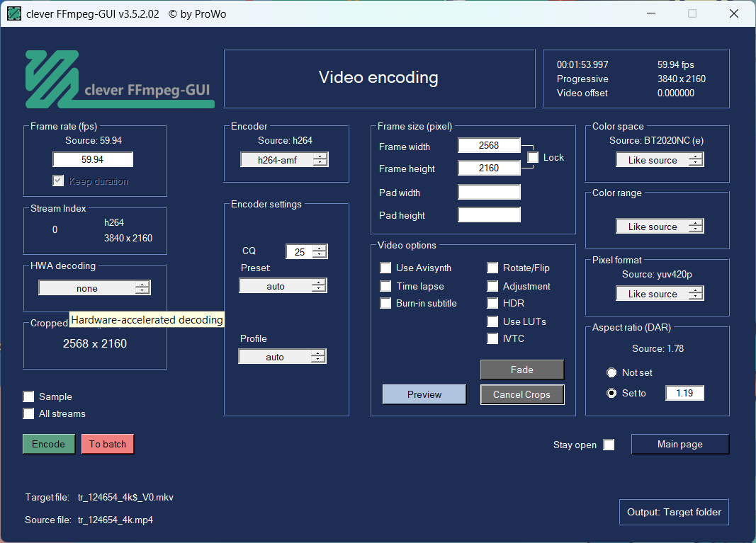Go to Main page

(679, 444)
